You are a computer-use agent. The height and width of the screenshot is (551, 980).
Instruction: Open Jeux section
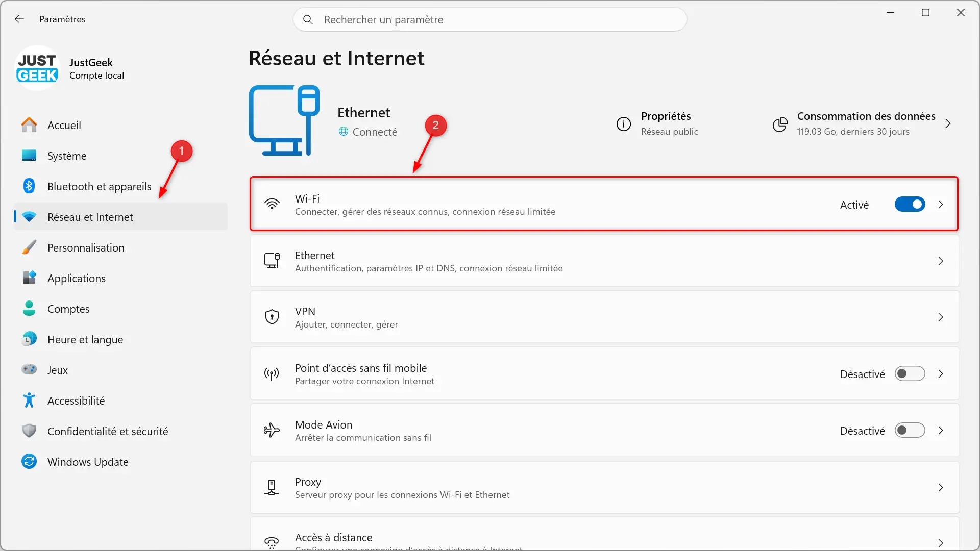point(120,370)
